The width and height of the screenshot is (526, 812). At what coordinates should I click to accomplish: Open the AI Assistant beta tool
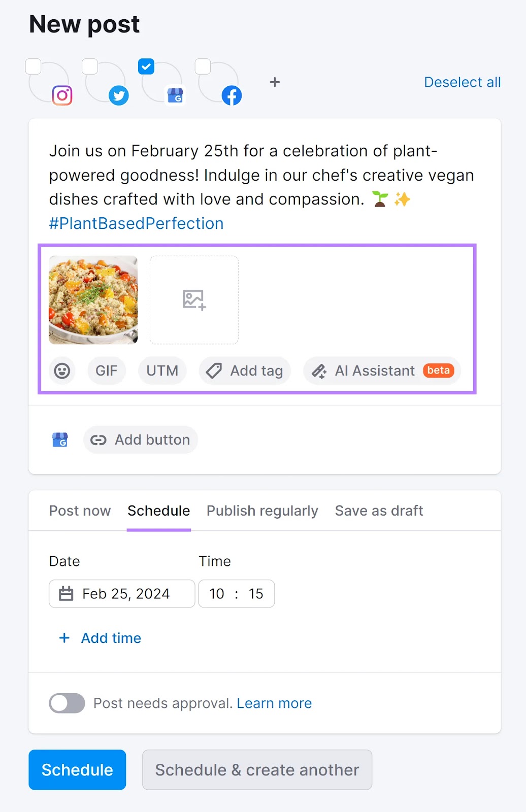[x=381, y=371]
